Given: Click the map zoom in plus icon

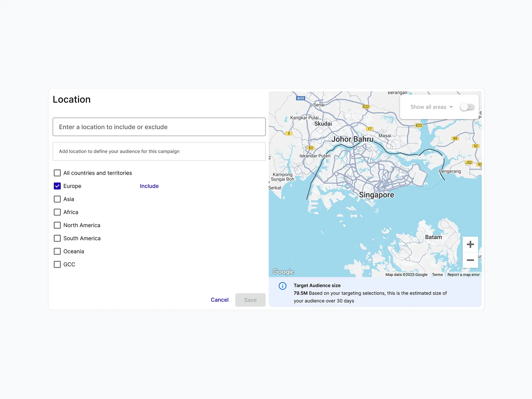Looking at the screenshot, I should point(470,244).
